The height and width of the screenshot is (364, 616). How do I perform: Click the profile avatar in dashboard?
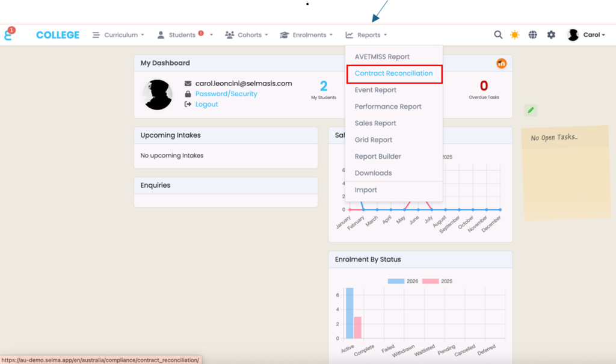coord(157,94)
